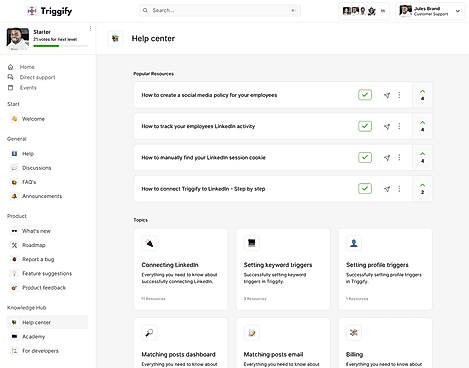Open Jules Brand account dropdown
The image size is (469, 368).
(x=458, y=11)
